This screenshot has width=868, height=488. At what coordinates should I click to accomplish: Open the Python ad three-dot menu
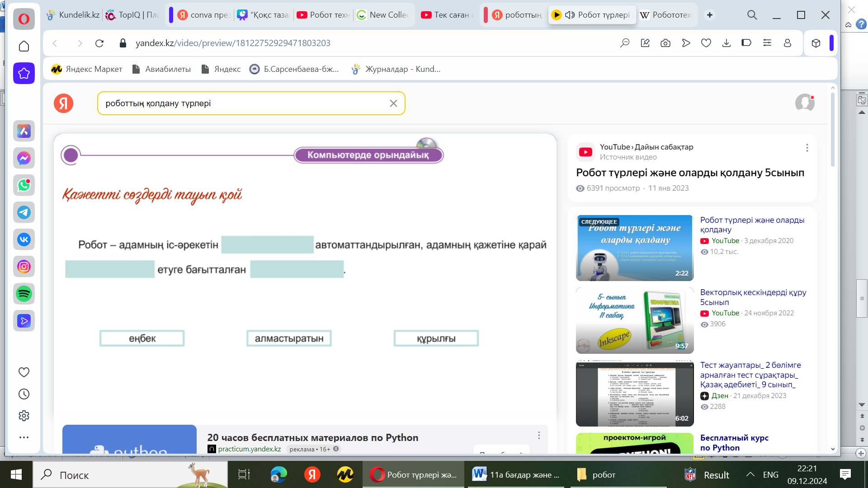tap(539, 435)
